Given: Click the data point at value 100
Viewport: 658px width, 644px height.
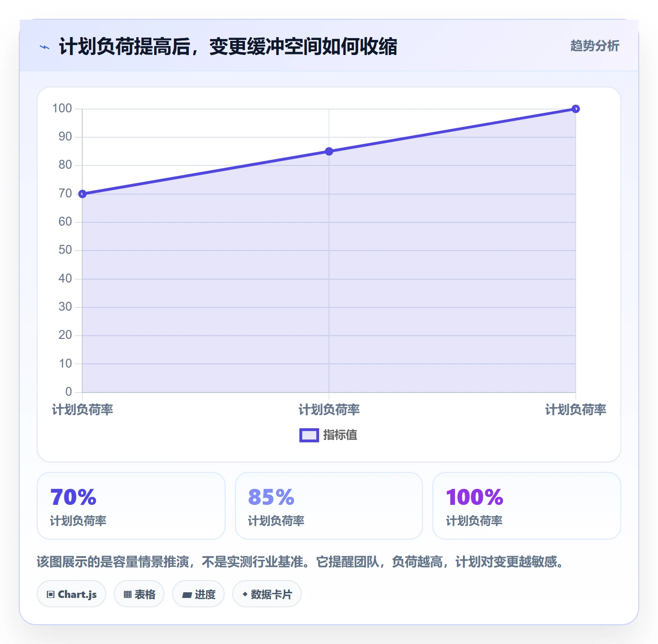Looking at the screenshot, I should click(x=575, y=109).
